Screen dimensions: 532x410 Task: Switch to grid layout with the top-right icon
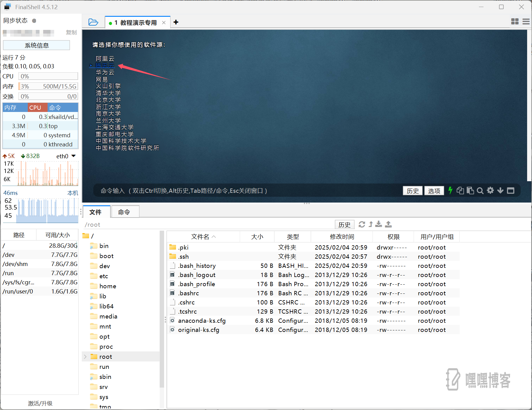click(x=515, y=22)
